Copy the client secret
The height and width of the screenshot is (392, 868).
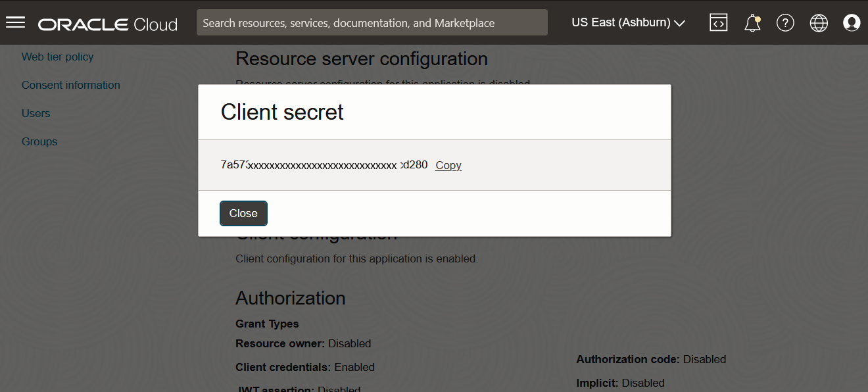[x=448, y=165]
